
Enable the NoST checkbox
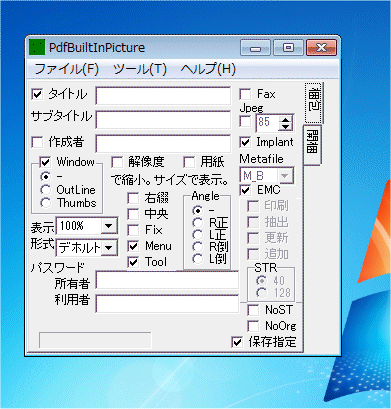tap(253, 310)
